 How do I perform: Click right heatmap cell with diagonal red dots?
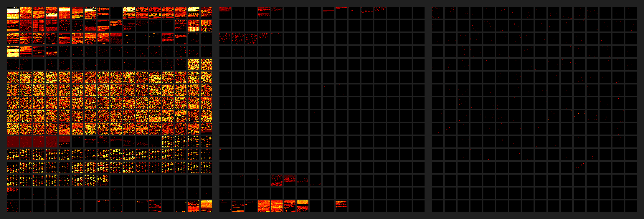[579, 167]
